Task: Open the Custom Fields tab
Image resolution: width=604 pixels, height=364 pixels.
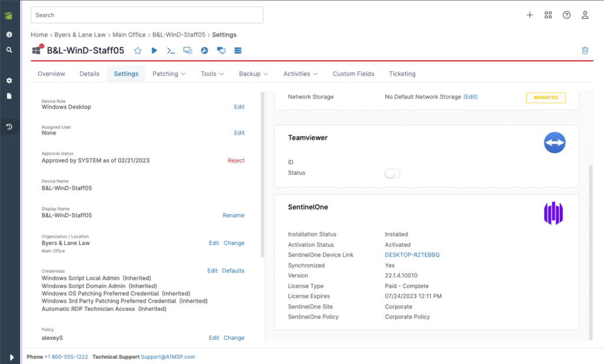Action: tap(353, 74)
